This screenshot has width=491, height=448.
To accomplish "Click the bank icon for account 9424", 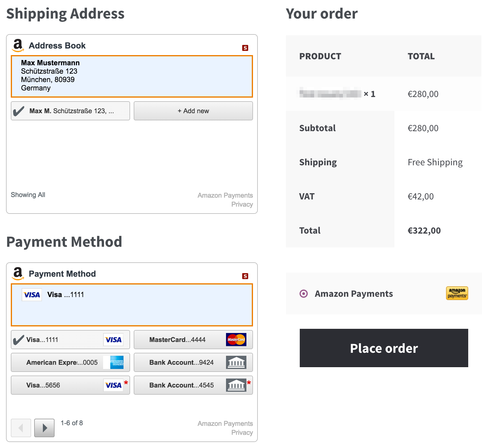I will tap(236, 362).
